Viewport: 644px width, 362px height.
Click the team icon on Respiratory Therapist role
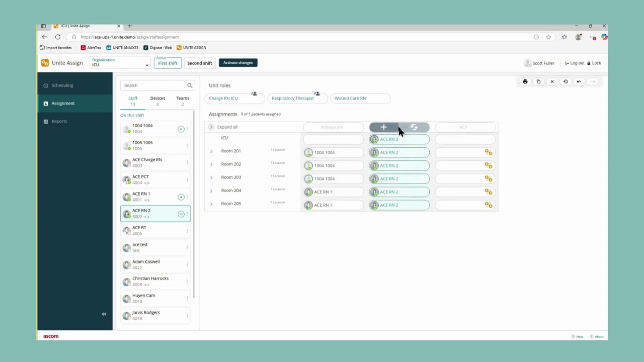(x=317, y=94)
